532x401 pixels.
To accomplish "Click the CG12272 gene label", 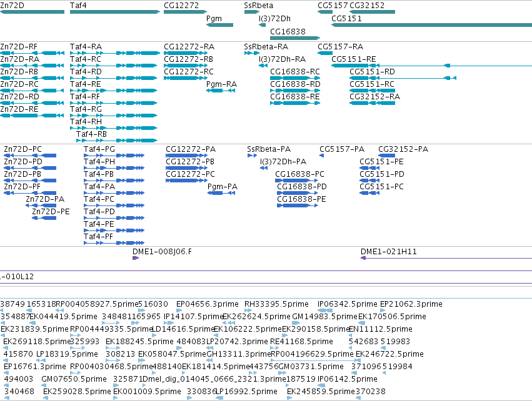I will (x=181, y=6).
